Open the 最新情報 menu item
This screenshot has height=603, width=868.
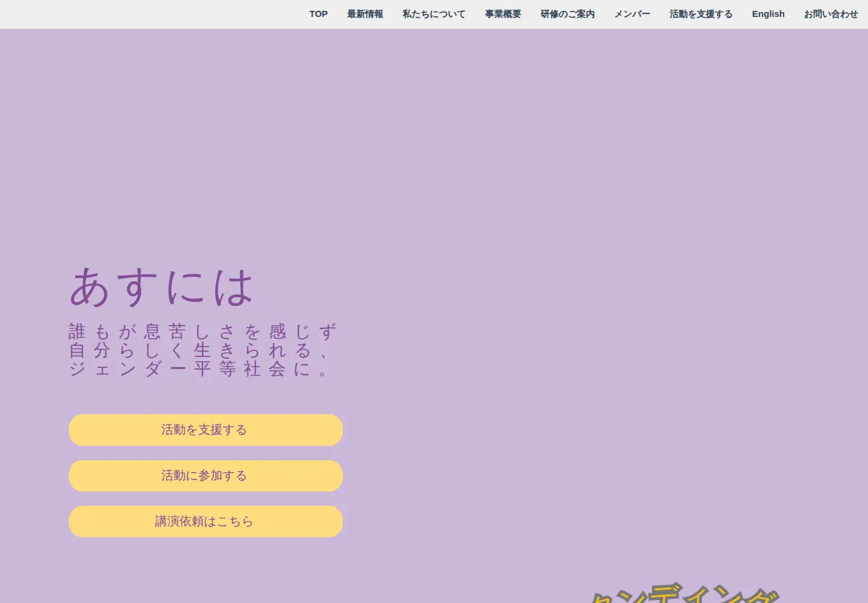click(365, 14)
